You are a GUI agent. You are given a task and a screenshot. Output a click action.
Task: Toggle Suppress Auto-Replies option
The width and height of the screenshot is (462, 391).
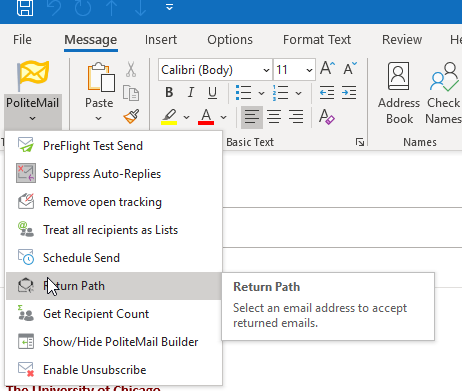coord(114,174)
